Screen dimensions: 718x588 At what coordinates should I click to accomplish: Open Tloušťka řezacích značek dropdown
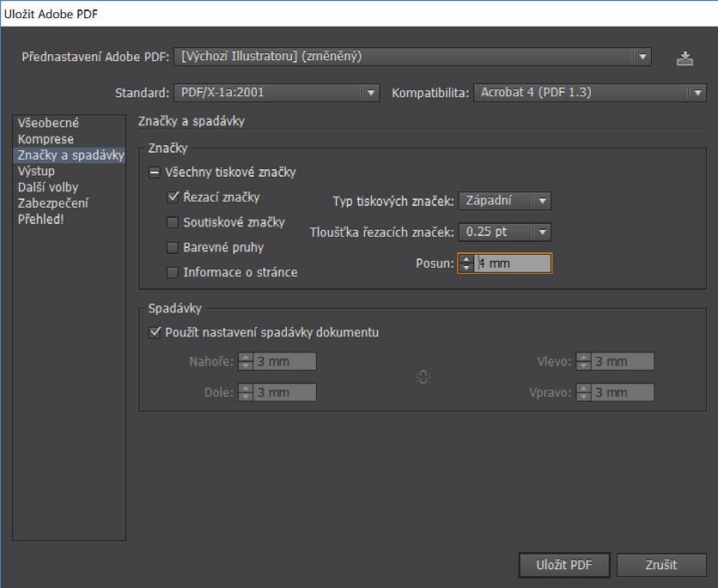505,232
